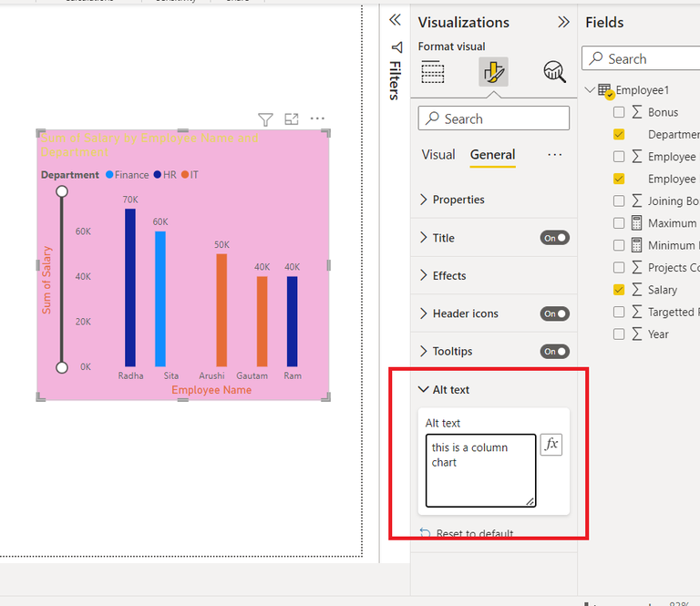Select Radha's 70K column bar
This screenshot has width=700, height=606.
pyautogui.click(x=130, y=287)
